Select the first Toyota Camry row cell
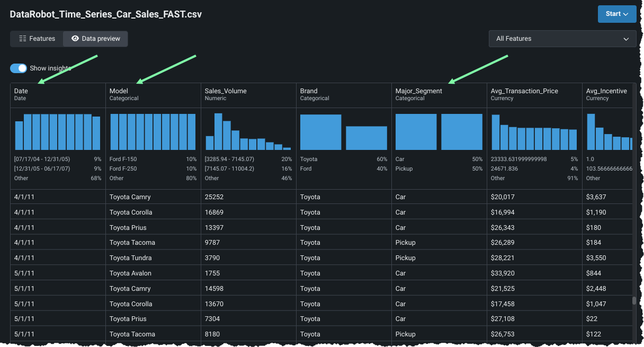Screen dimensions: 644x347 point(130,197)
